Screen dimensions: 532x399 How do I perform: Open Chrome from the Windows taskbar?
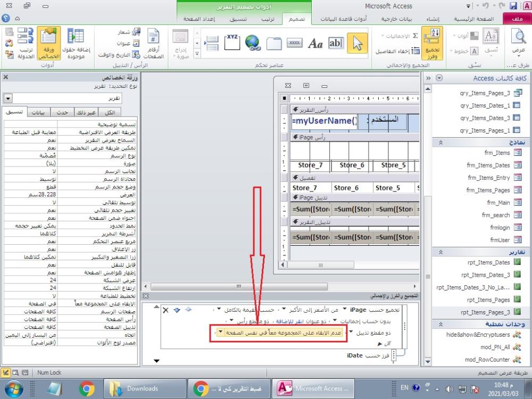87,388
